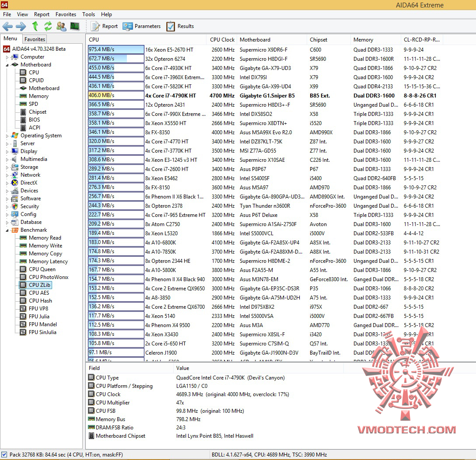476x460 pixels.
Task: Switch to the Menu tab
Action: 10,38
